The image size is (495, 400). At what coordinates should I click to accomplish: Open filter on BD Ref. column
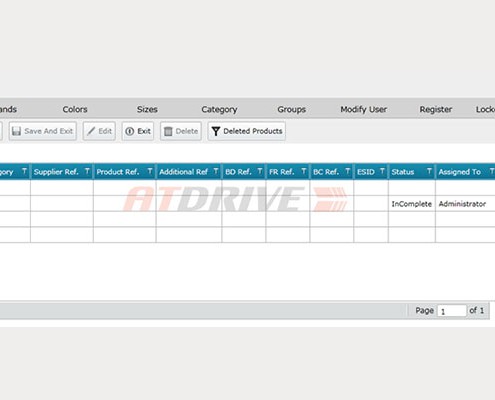[260, 171]
